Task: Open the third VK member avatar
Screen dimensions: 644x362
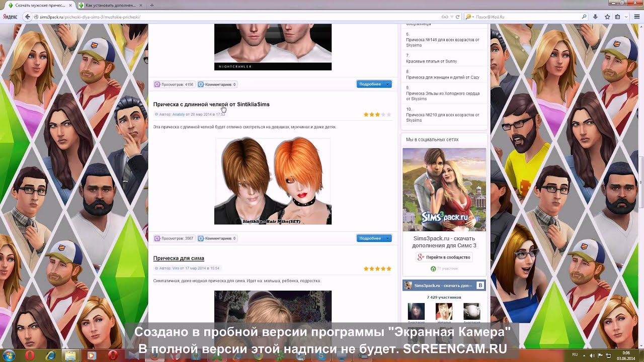Action: 471,311
